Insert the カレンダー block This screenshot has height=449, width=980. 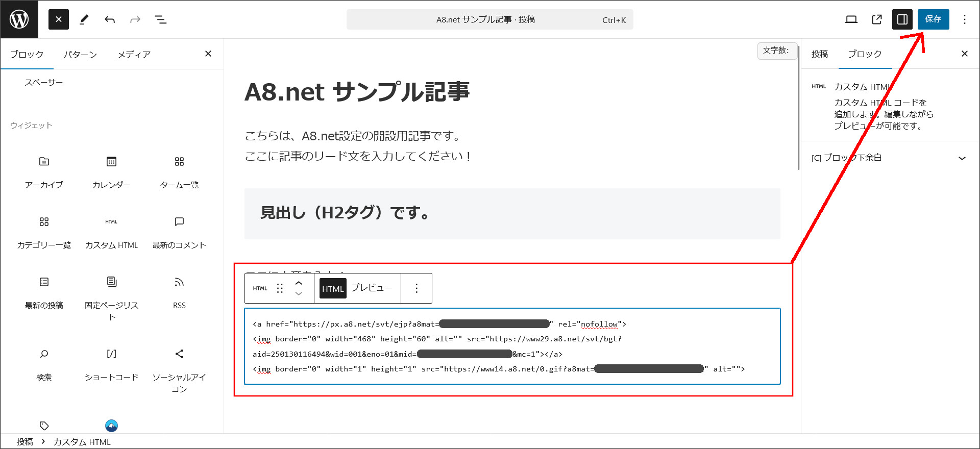(111, 172)
